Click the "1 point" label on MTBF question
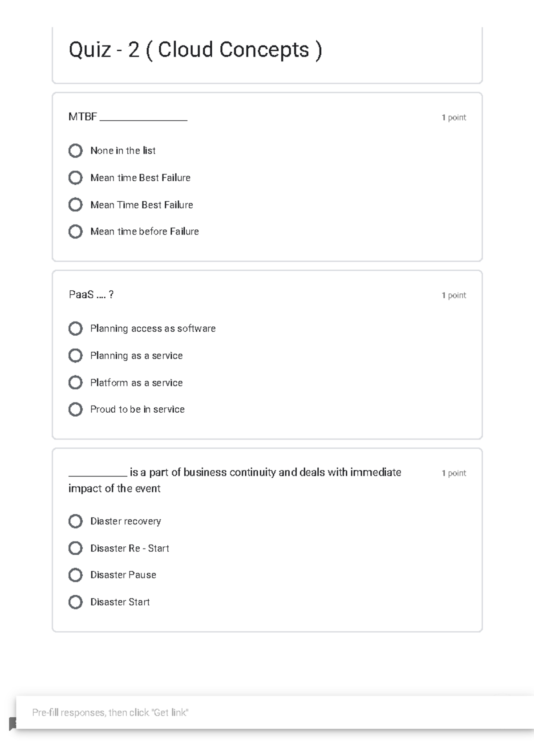Viewport: 534px width, 756px height. pos(453,118)
